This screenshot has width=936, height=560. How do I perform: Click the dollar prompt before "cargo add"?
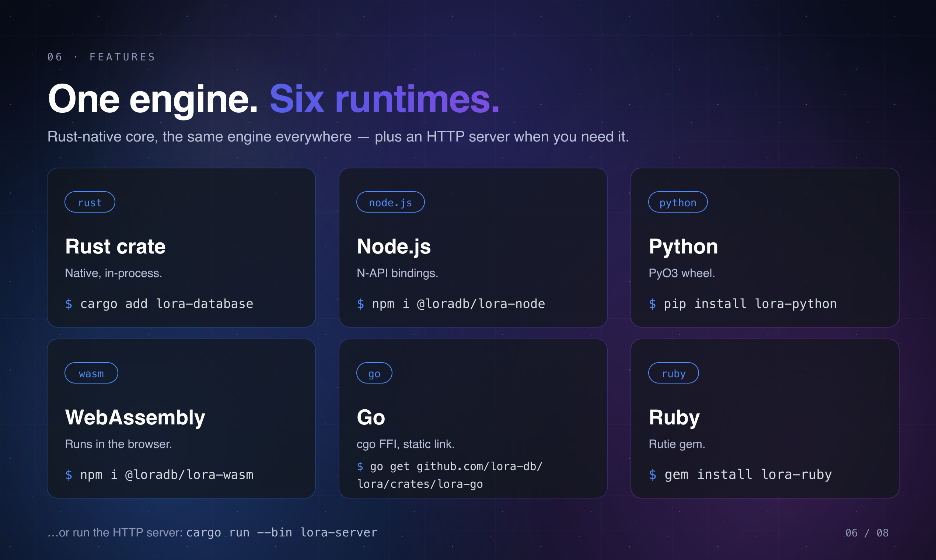69,304
